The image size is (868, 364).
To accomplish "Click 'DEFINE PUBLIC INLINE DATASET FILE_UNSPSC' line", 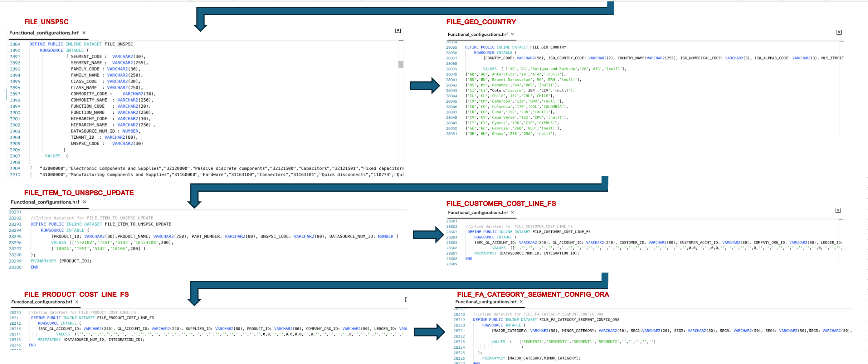I will click(81, 44).
